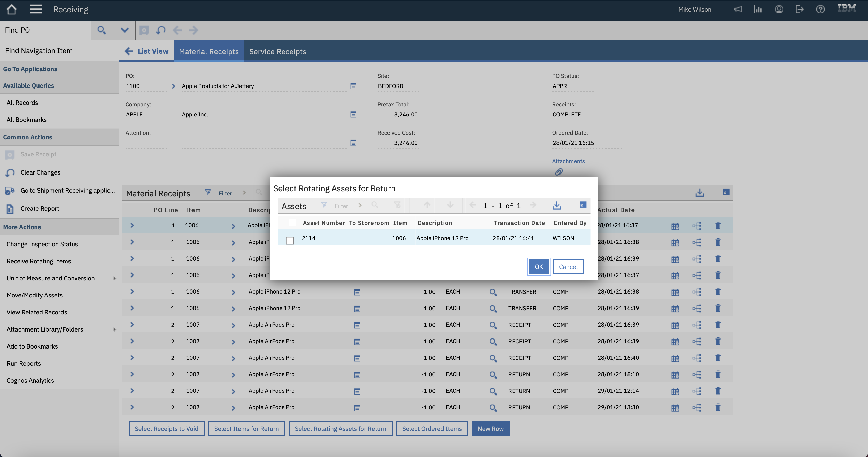
Task: Switch to the Service Receipts tab
Action: click(x=278, y=51)
